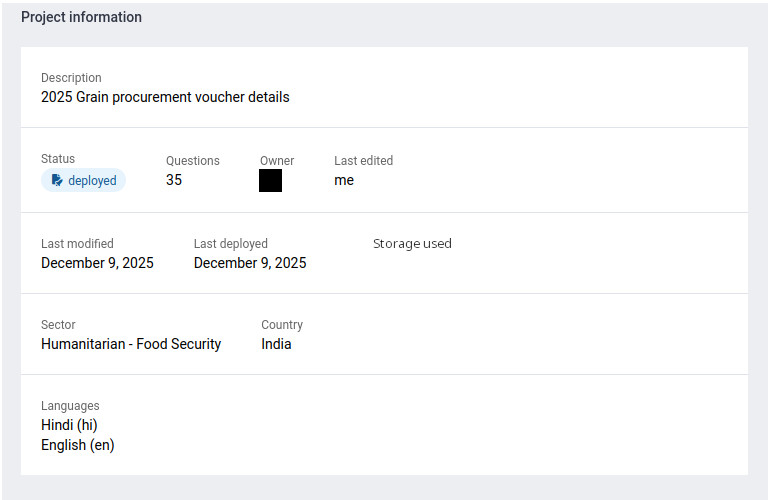Screen dimensions: 768x500
Task: Click the 'Status' field label
Action: (x=58, y=159)
